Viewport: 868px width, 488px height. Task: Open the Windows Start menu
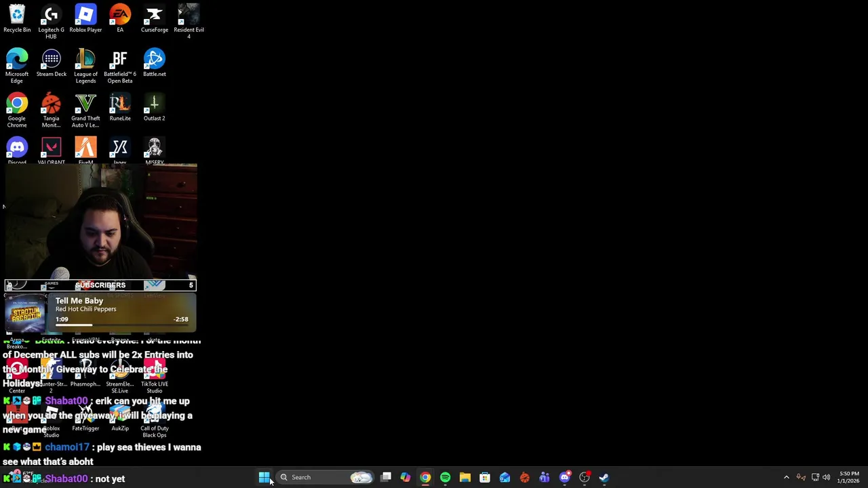tap(264, 477)
